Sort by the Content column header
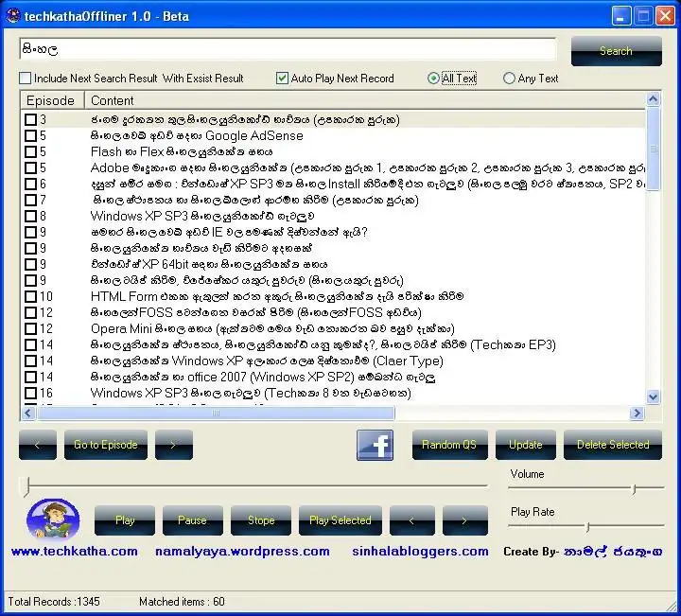Screen dimensions: 681x616 365,100
